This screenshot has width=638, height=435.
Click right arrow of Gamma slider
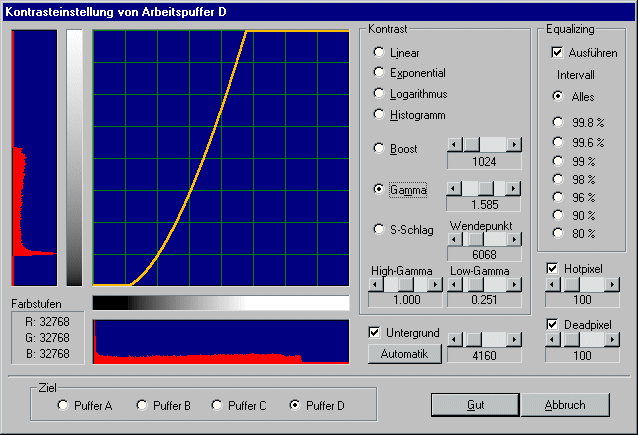pyautogui.click(x=514, y=187)
